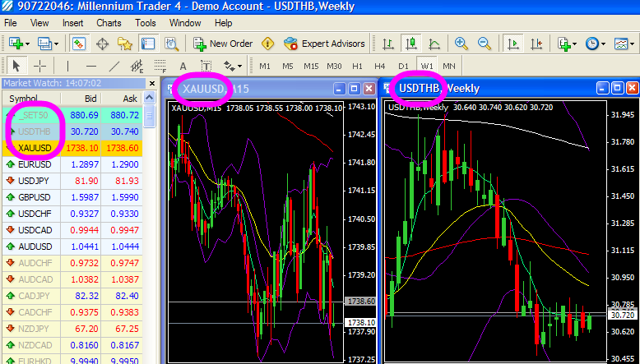Select the W1 weekly timeframe
640x364 pixels.
click(x=427, y=66)
